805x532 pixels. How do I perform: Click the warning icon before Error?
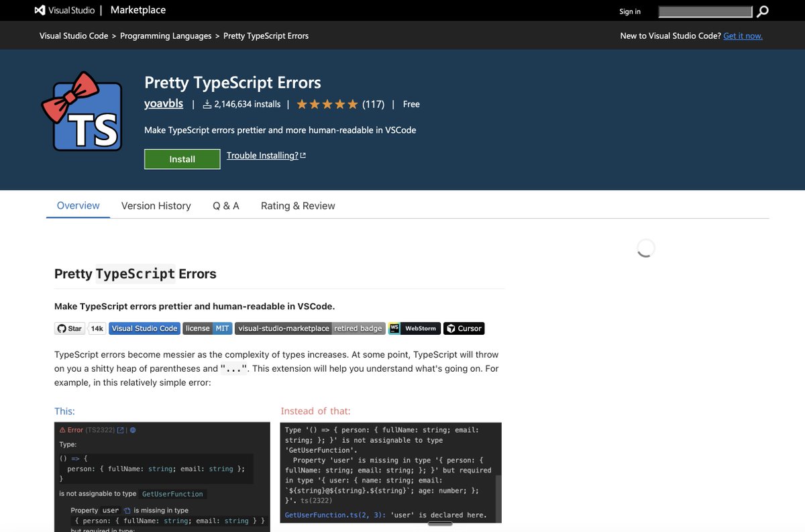pos(62,430)
